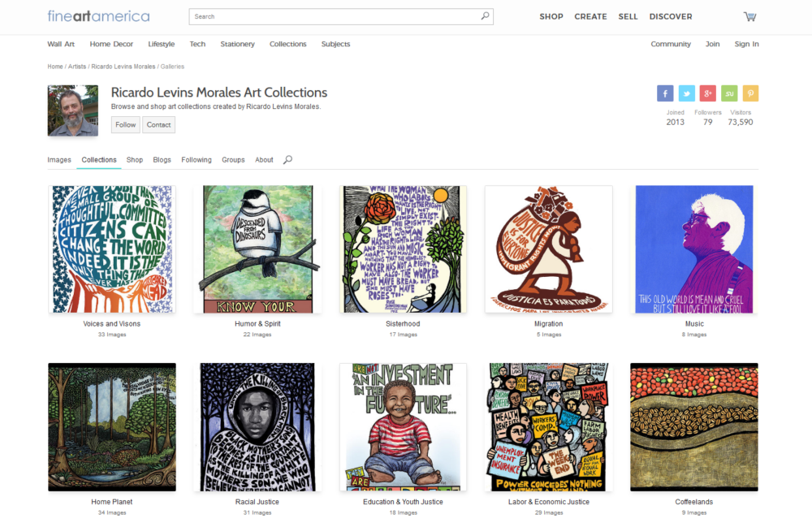This screenshot has height=523, width=812.
Task: Click the Voices and Visons title link
Action: [x=112, y=324]
